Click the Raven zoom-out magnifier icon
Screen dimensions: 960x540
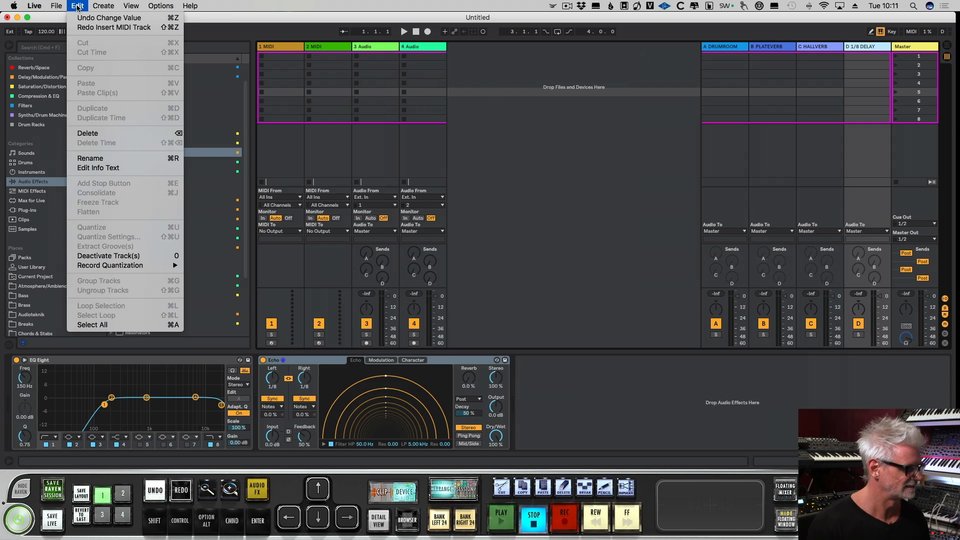[x=207, y=489]
